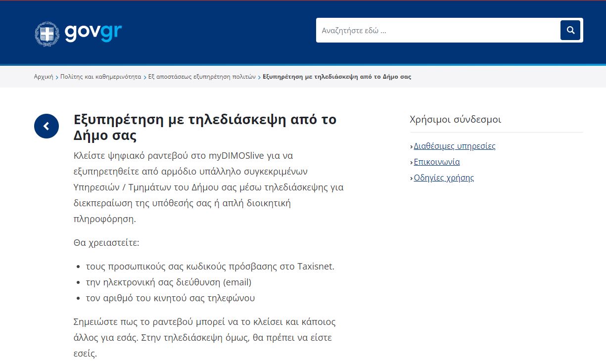606x364 pixels.
Task: Click the page title heading
Action: (x=204, y=126)
